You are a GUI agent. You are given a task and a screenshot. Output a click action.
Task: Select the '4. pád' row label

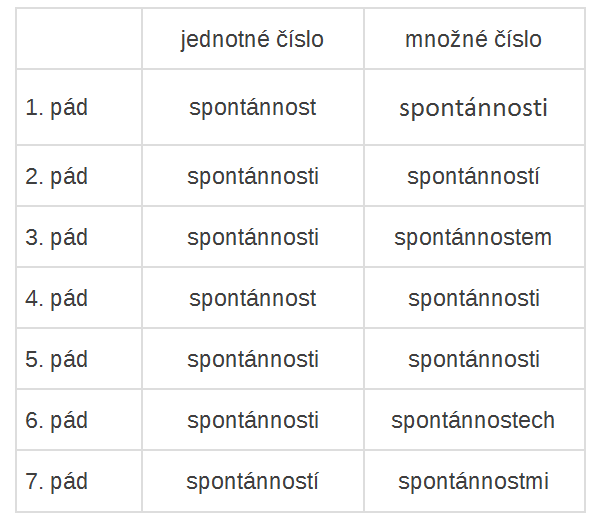click(56, 298)
